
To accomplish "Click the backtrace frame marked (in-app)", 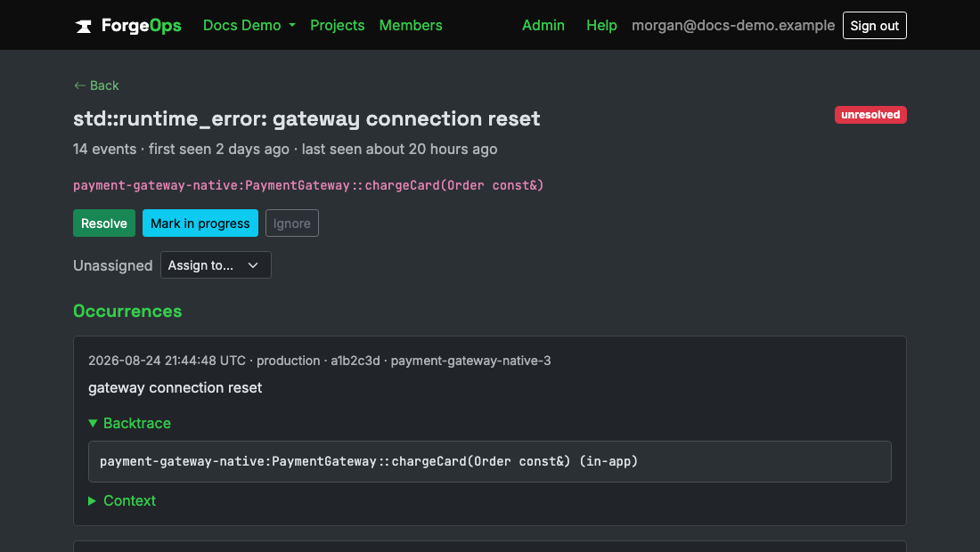I will coord(369,461).
